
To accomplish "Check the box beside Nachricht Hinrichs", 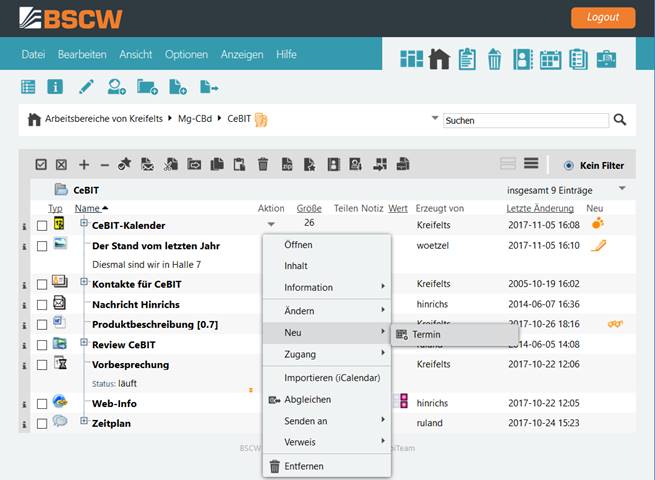I will [x=41, y=305].
